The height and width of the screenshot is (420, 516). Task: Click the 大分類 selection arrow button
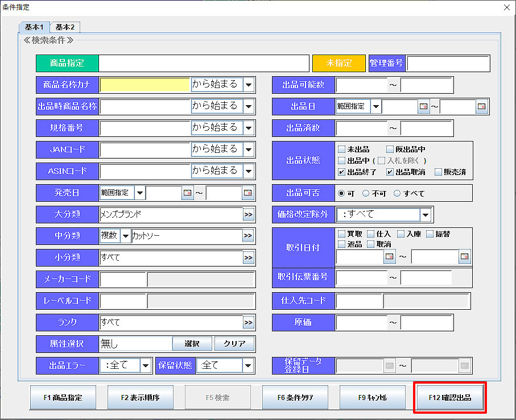248,215
